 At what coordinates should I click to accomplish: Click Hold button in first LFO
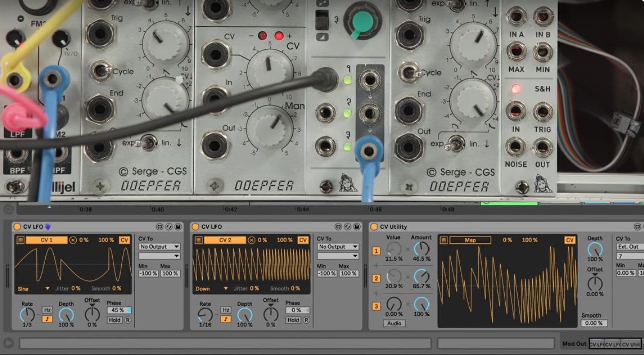point(115,320)
